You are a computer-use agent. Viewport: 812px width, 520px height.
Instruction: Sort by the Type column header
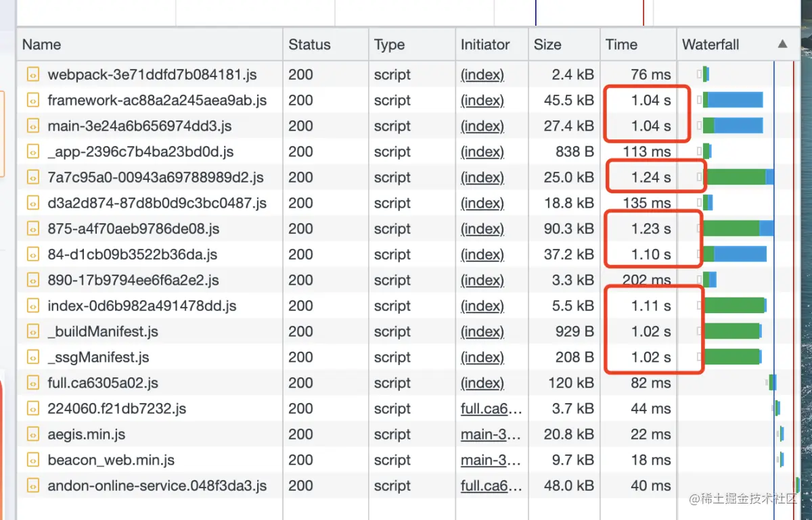click(411, 45)
